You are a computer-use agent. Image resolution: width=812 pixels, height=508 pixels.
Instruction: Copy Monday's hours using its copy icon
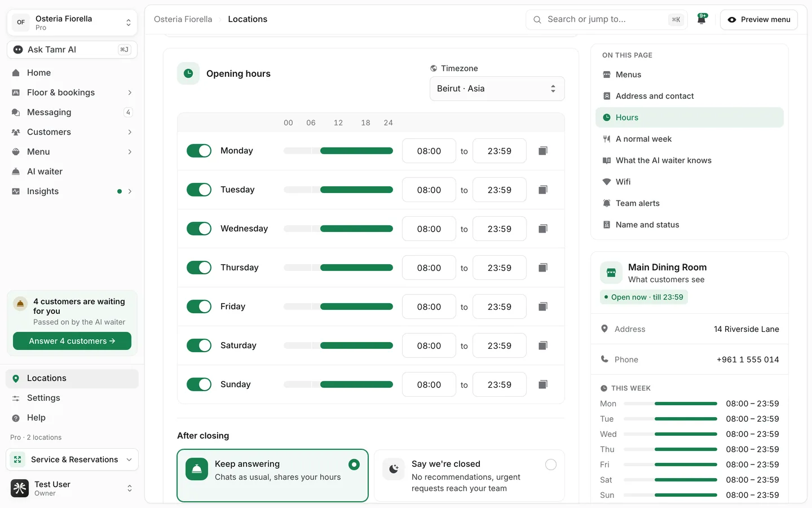coord(542,151)
